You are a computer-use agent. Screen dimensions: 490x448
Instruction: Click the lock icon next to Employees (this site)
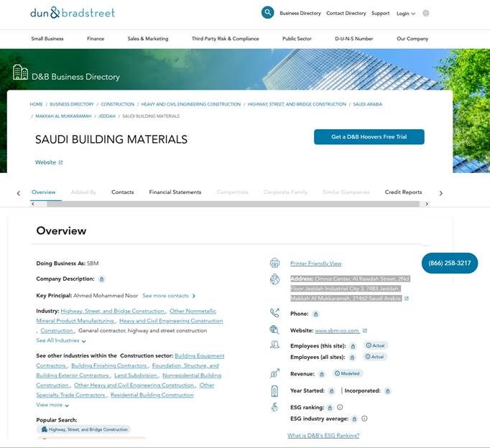pos(353,346)
